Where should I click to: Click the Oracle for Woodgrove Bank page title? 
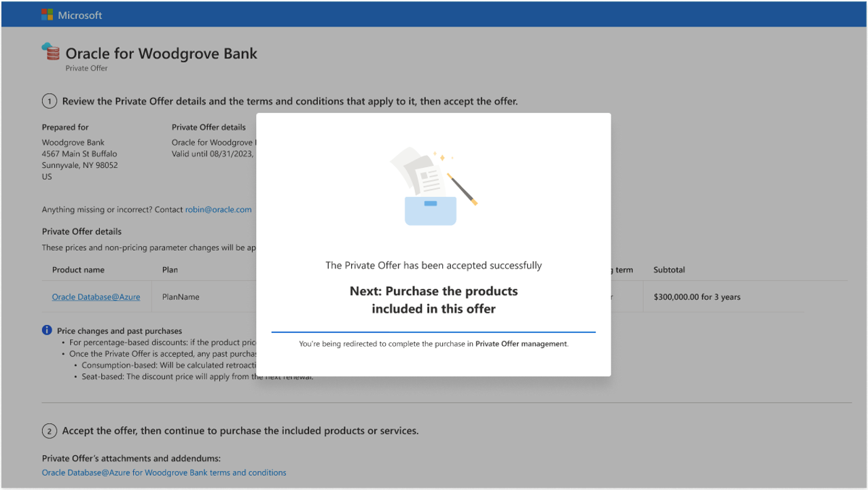tap(161, 53)
